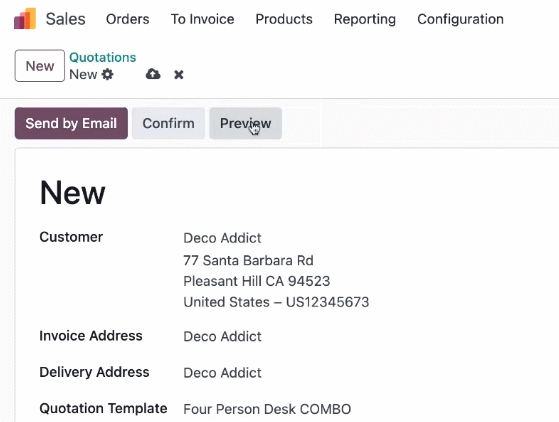Viewport: 559px width, 422px height.
Task: Open the Orders menu
Action: (128, 19)
